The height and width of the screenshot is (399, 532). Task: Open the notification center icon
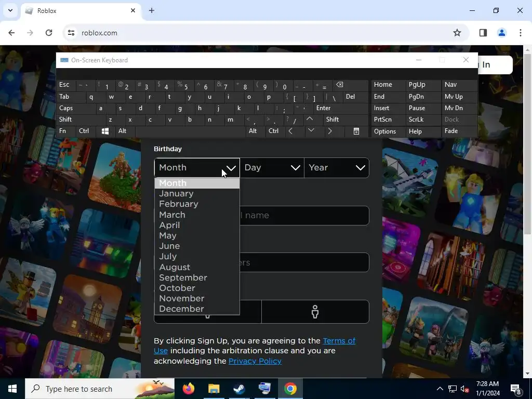tap(516, 389)
